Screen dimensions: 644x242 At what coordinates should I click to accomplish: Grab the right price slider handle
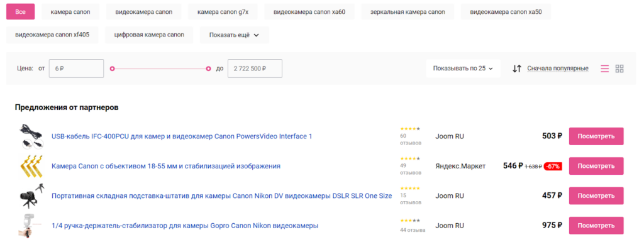[208, 69]
